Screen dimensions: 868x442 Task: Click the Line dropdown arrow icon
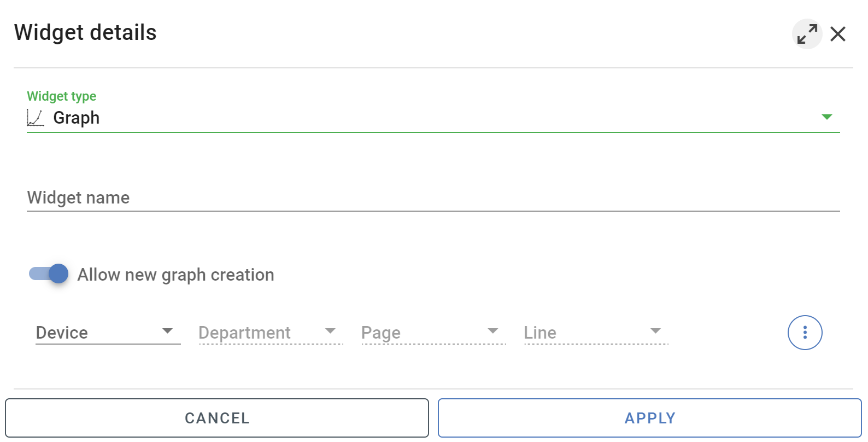(x=655, y=331)
